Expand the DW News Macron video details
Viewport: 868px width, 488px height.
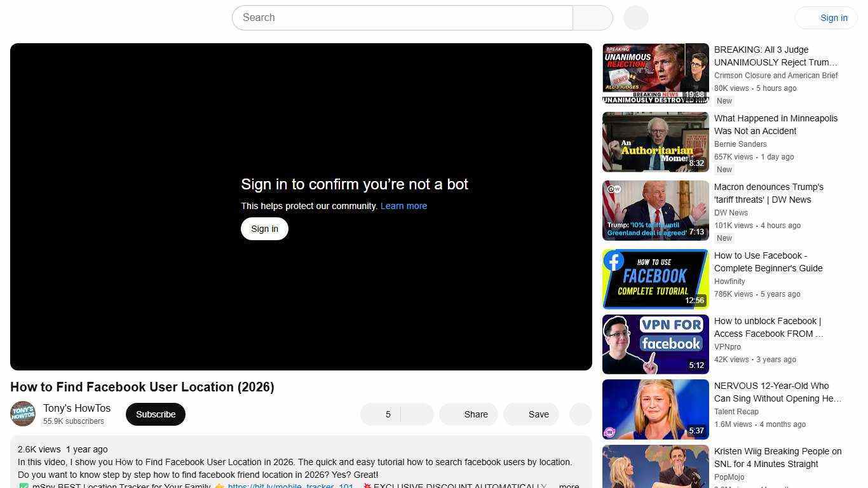tap(769, 193)
